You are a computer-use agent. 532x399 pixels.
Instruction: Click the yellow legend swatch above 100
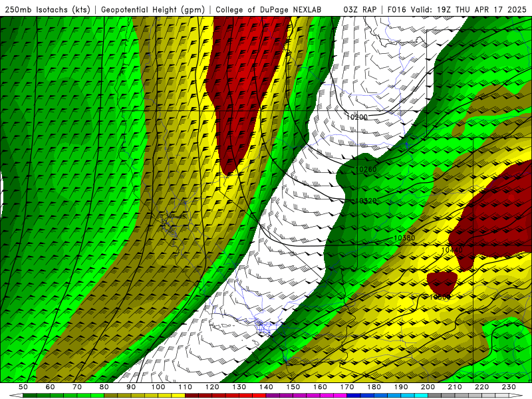tap(165, 396)
